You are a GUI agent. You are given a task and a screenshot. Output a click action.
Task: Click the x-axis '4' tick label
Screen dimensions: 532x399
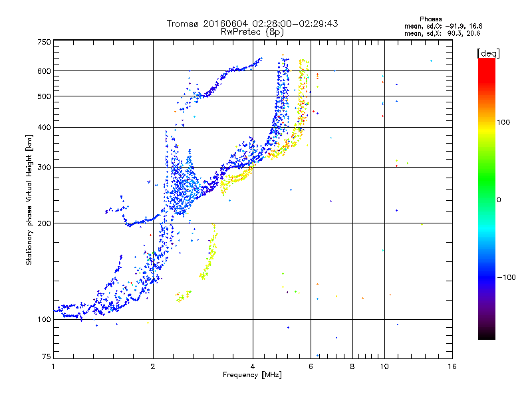pyautogui.click(x=253, y=366)
